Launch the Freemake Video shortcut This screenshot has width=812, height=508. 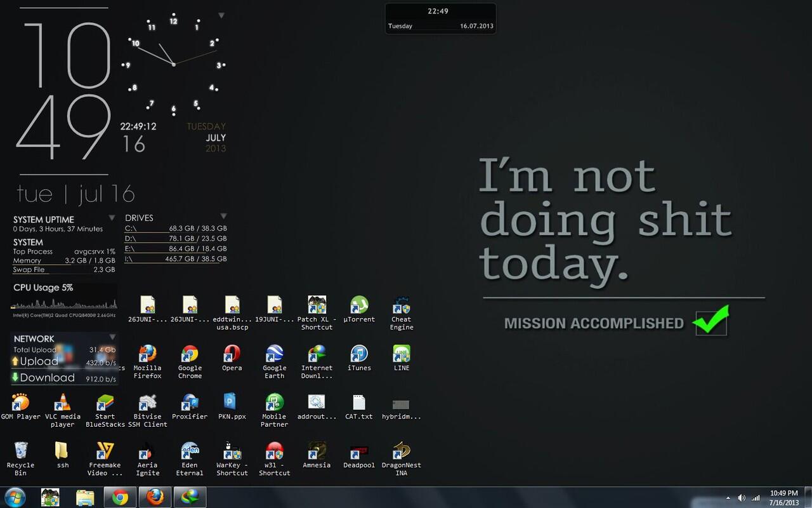point(105,459)
